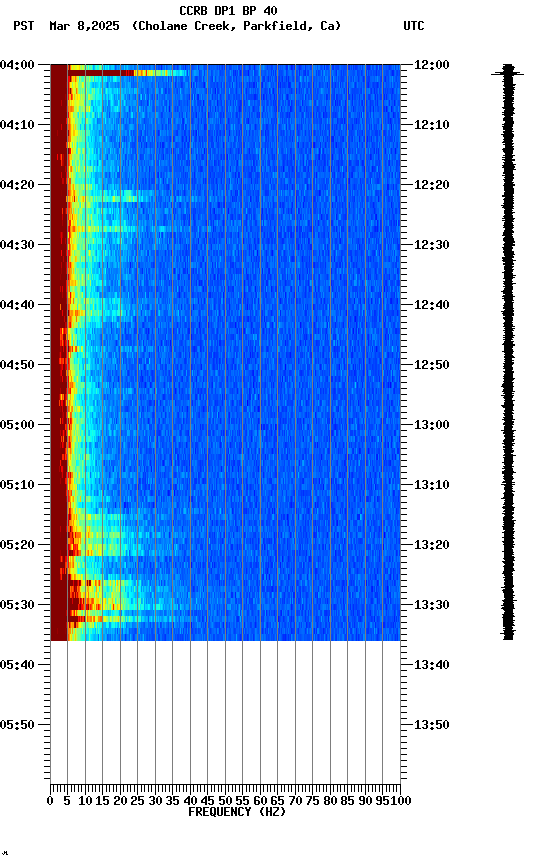Click the 12:30 UTC time label
Screen dimensions: 552x864
[x=432, y=245]
